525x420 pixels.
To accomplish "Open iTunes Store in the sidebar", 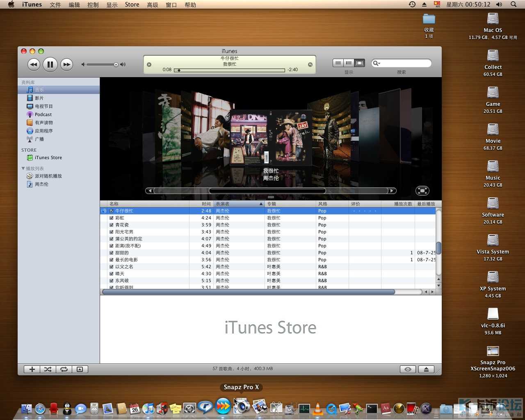I will (x=59, y=157).
